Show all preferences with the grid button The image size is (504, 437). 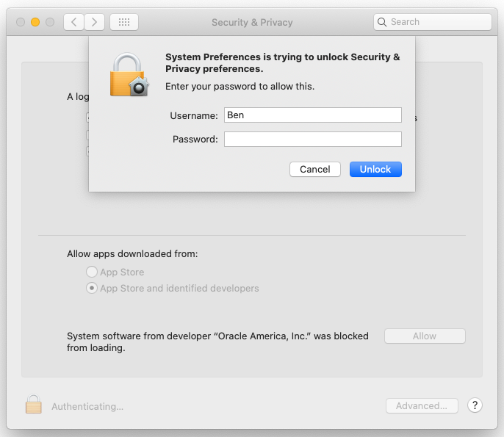tap(124, 22)
